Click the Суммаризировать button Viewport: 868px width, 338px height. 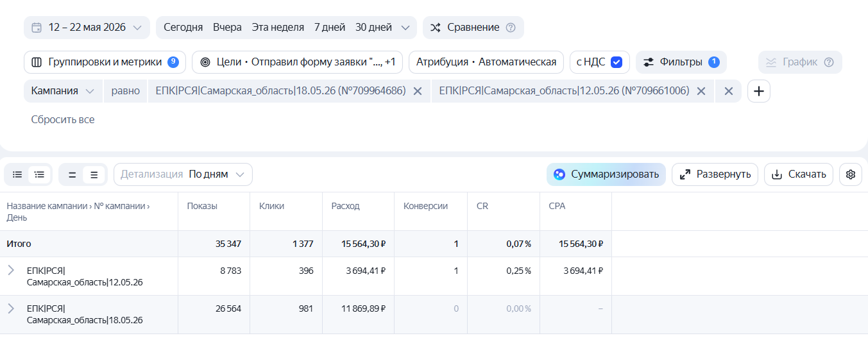coord(606,174)
